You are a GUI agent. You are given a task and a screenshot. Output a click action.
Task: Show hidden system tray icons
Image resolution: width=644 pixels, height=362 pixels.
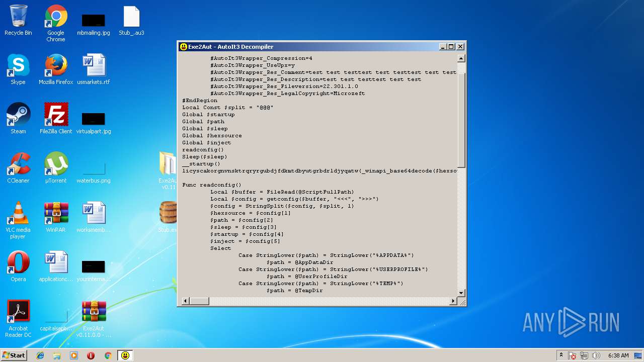click(x=561, y=355)
